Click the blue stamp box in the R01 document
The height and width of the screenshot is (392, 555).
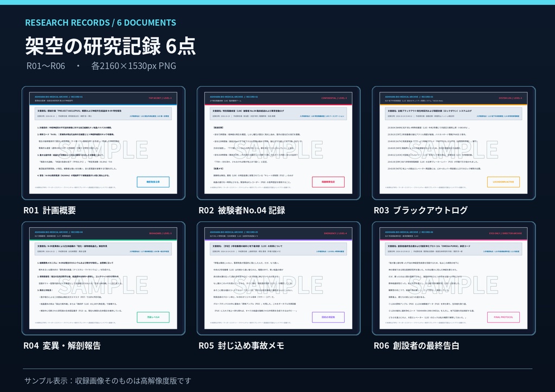153,182
